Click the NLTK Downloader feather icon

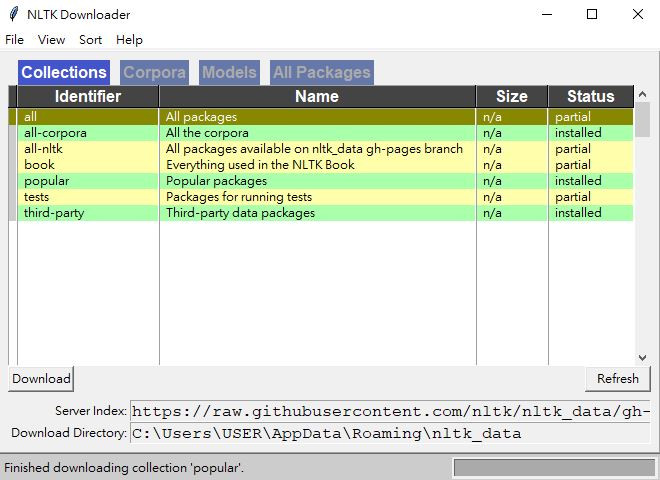coord(14,14)
